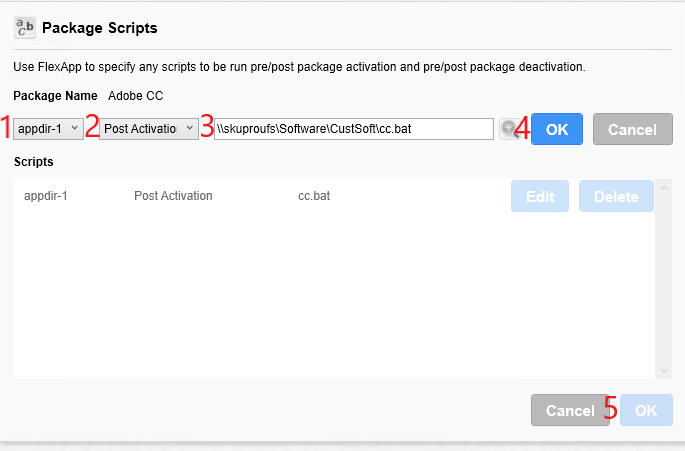This screenshot has width=685, height=451.
Task: Click the faded OK button at dialog bottom
Action: (x=646, y=410)
